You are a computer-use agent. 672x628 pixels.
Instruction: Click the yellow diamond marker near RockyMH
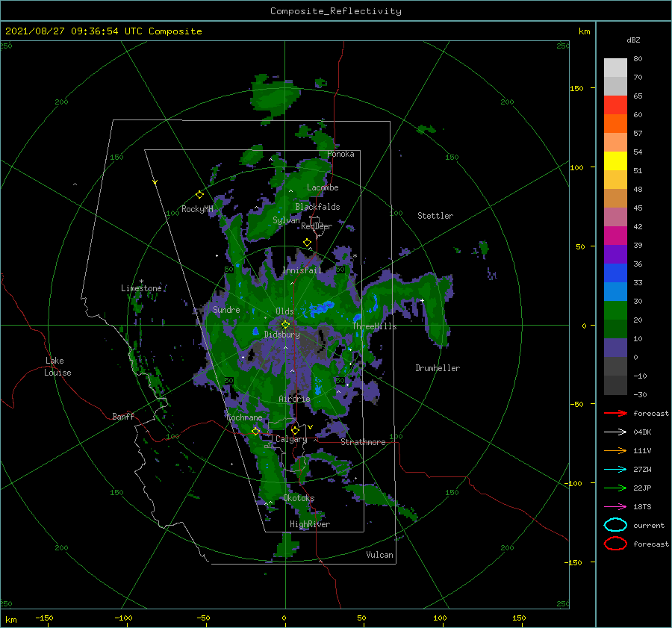[x=199, y=195]
